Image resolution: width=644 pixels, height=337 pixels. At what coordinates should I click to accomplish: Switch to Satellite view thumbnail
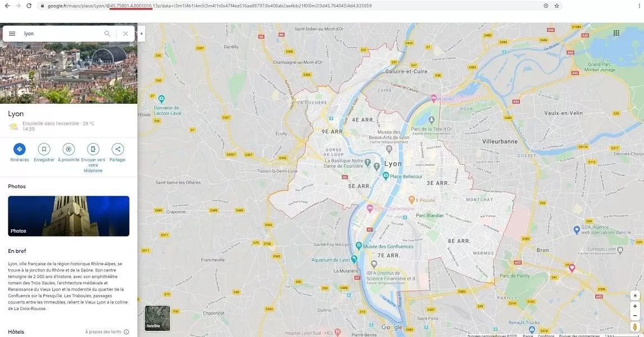pyautogui.click(x=157, y=318)
